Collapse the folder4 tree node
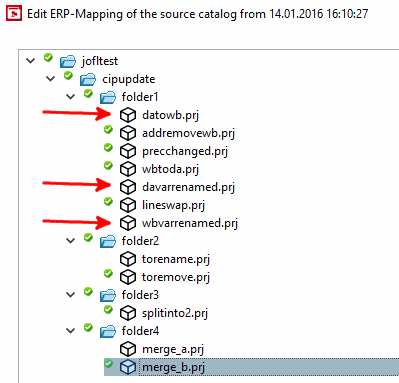 71,331
